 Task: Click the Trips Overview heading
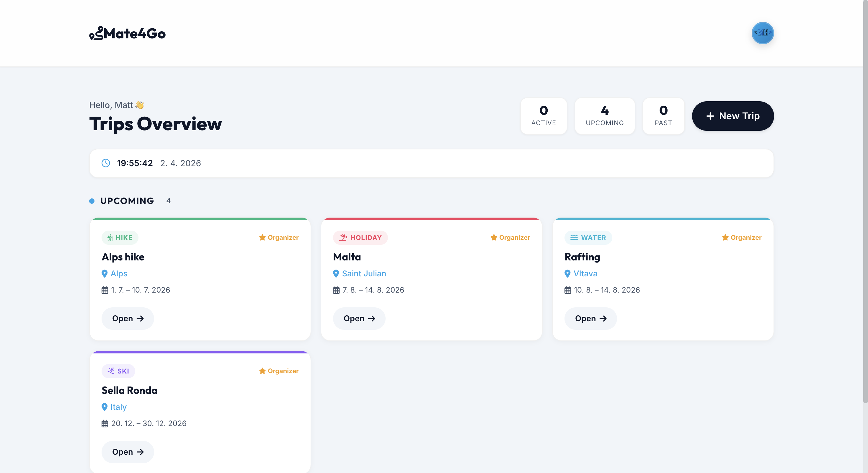pyautogui.click(x=155, y=124)
